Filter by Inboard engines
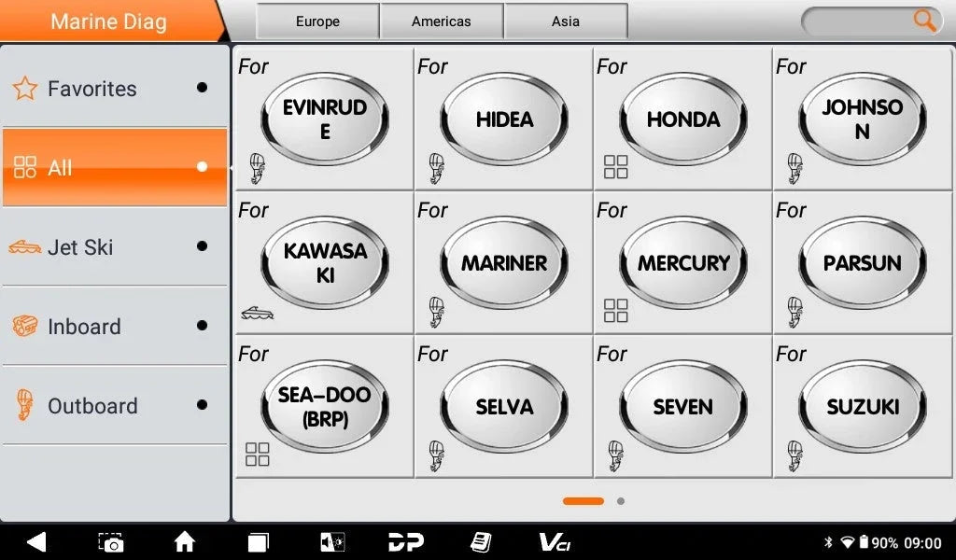 pos(115,326)
